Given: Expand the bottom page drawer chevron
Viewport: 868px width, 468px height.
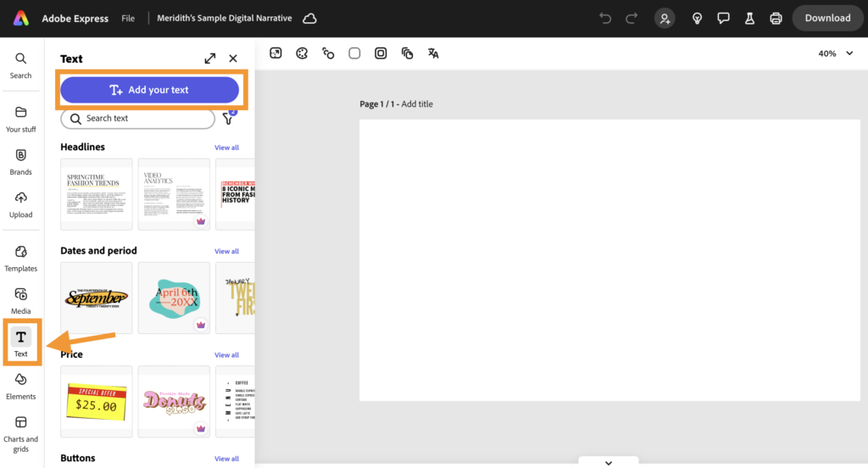Looking at the screenshot, I should (x=608, y=463).
